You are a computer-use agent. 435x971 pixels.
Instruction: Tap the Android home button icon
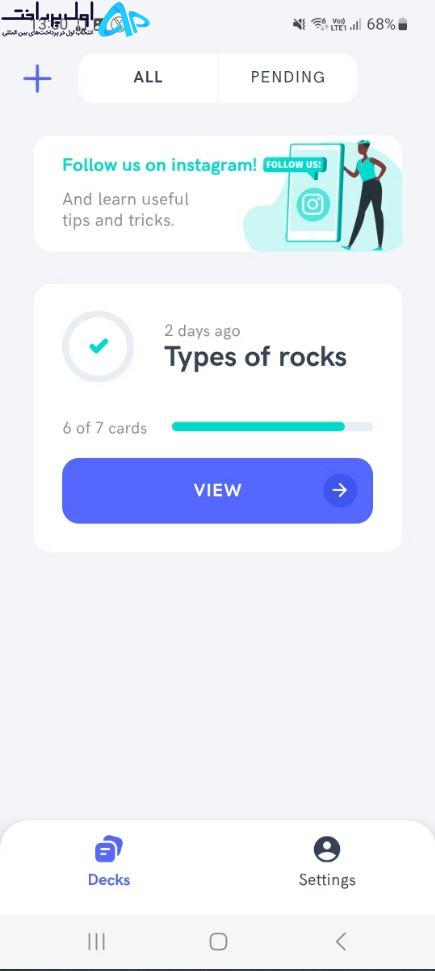click(x=218, y=942)
